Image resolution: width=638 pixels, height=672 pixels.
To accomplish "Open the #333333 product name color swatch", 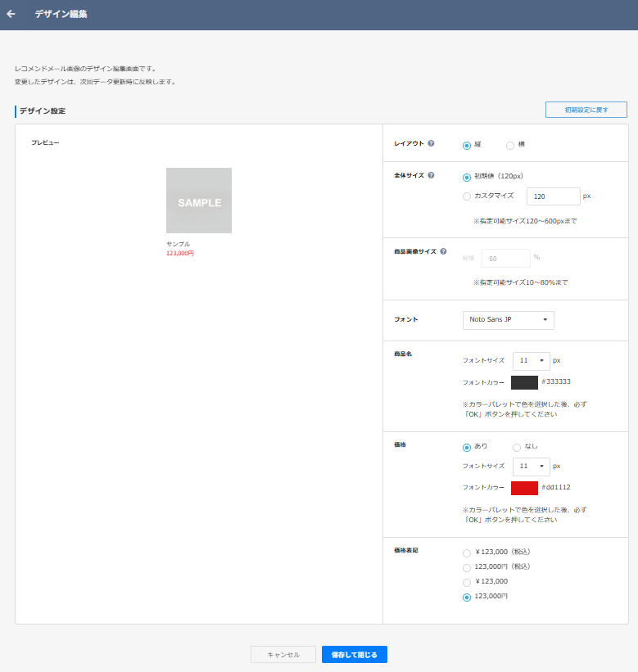I will (x=524, y=382).
